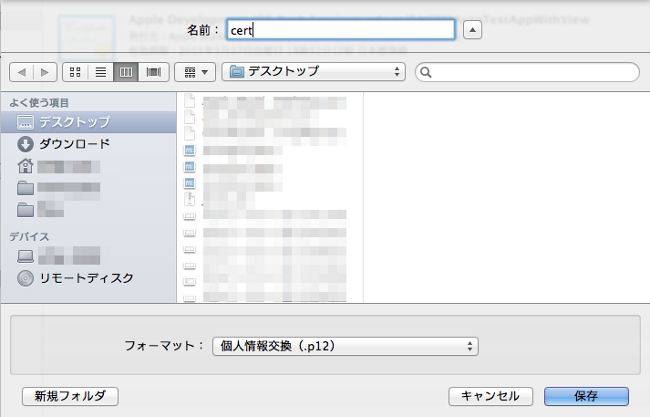The width and height of the screenshot is (650, 417).
Task: Click the search field
Action: pos(527,72)
